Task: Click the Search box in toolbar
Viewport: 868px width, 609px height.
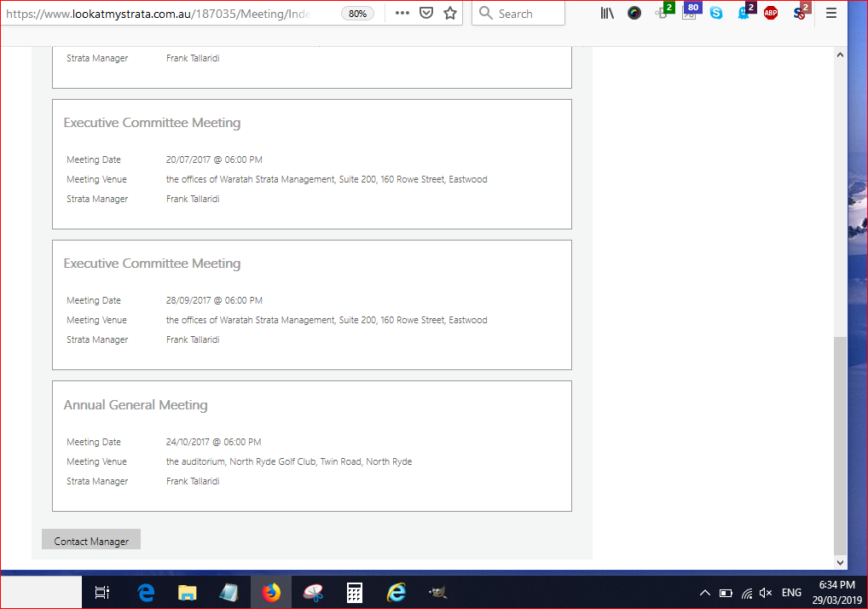Action: point(518,14)
